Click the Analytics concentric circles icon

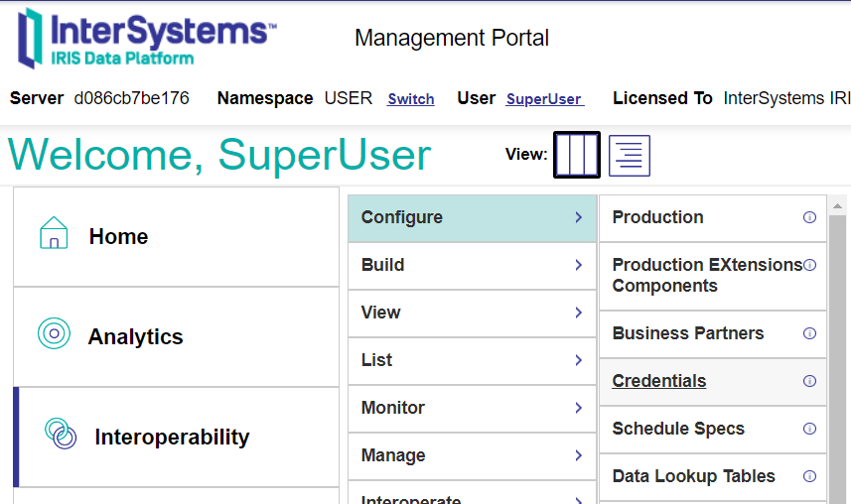pyautogui.click(x=54, y=334)
